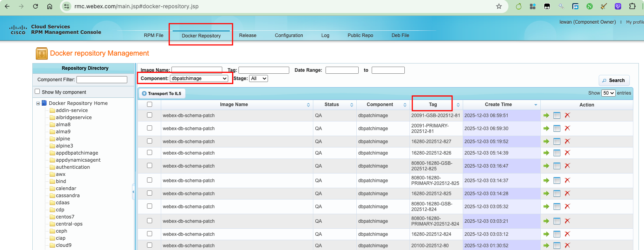Click green arrow for 80800-16280-PRIMARY-202512-824
Screen dimensions: 644x250
tap(546, 221)
